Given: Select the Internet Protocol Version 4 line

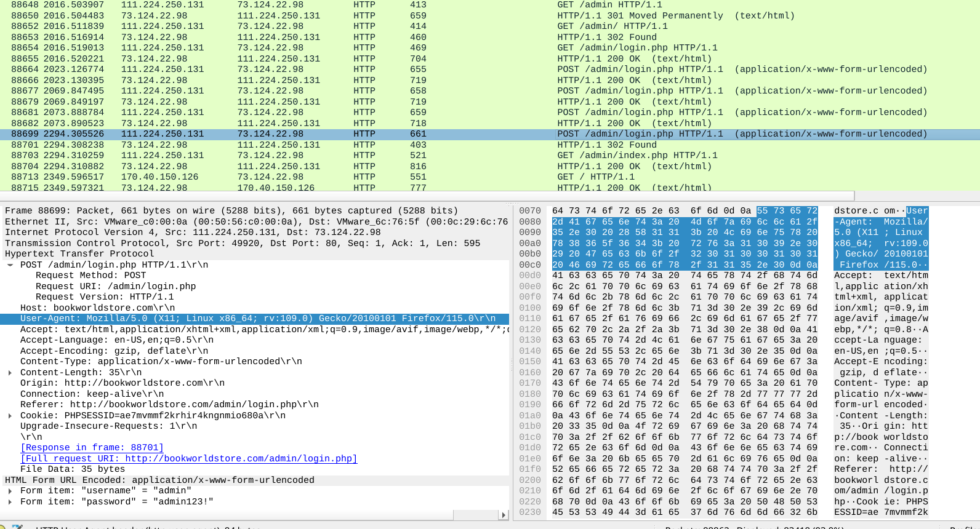Looking at the screenshot, I should click(193, 233).
